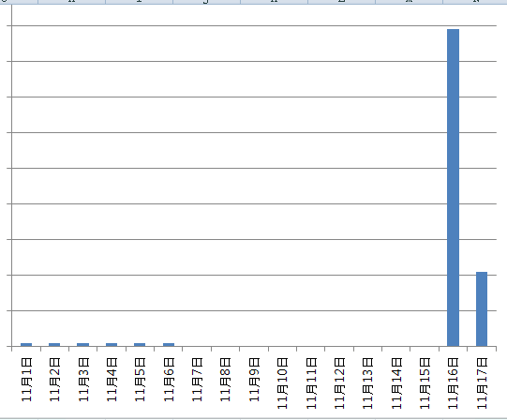Screen dimensions: 507x420
Task: Select the 11月14日 axis label
Action: pyautogui.click(x=396, y=383)
